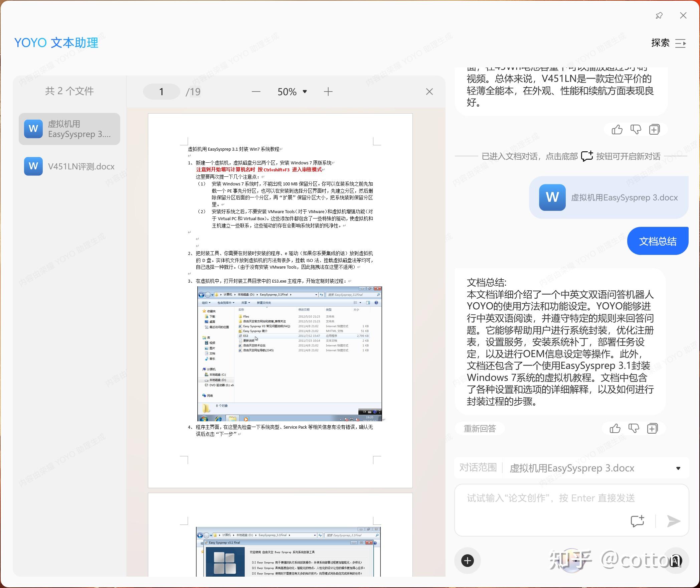Dislike the EasySysprep document summary
The image size is (700, 588).
point(634,428)
